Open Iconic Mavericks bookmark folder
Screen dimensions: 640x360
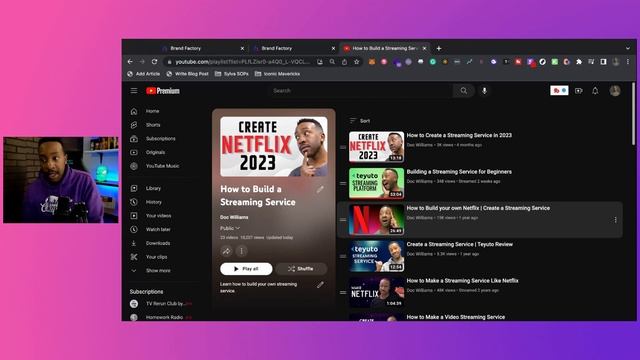click(278, 74)
